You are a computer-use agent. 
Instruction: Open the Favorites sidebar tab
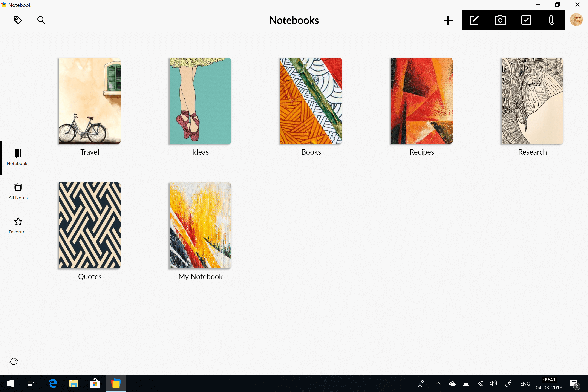point(18,226)
